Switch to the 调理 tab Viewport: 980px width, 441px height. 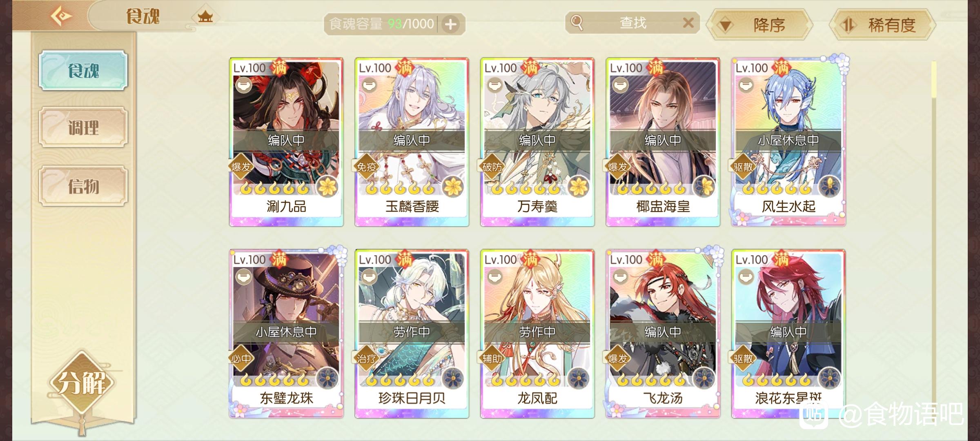[83, 127]
